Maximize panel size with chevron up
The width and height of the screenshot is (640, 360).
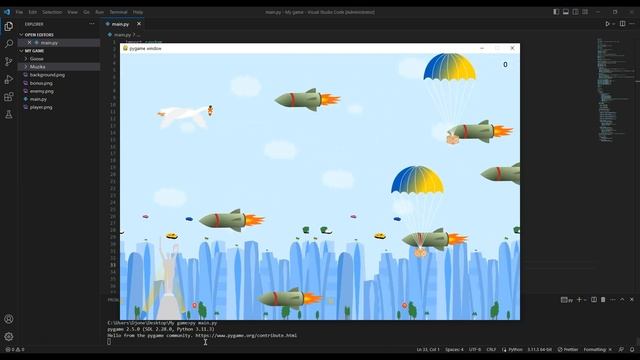[622, 300]
